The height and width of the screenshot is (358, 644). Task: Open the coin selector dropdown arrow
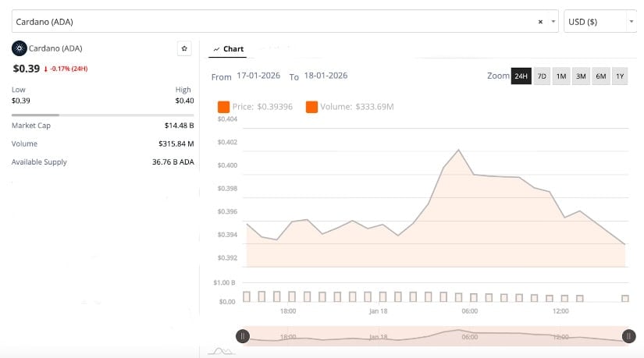click(x=553, y=22)
